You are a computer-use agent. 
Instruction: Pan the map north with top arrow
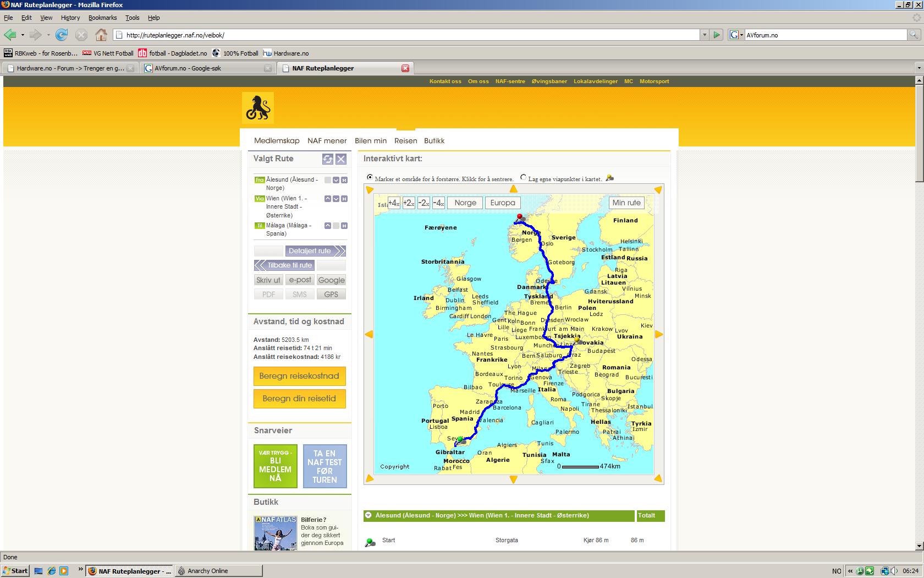pos(514,189)
